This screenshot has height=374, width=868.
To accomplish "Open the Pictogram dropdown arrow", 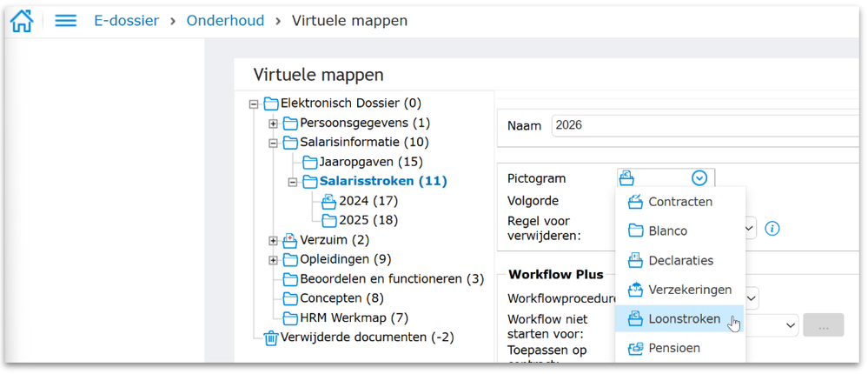I will click(699, 178).
